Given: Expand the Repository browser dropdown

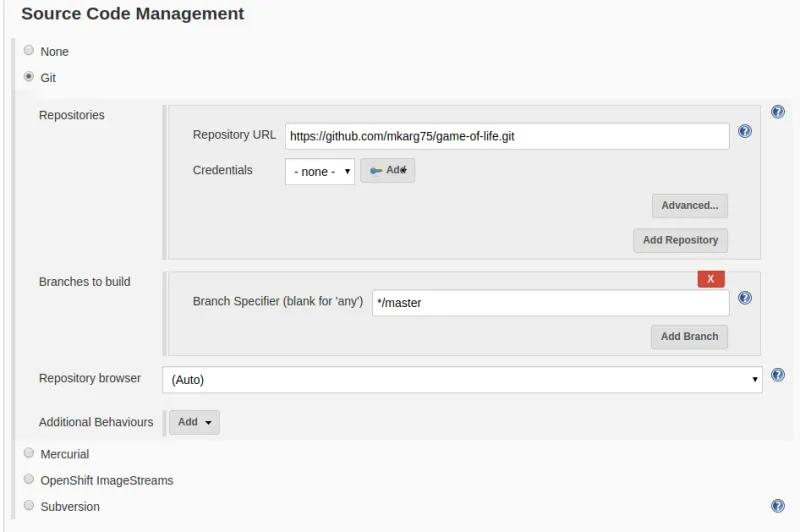Looking at the screenshot, I should 462,380.
